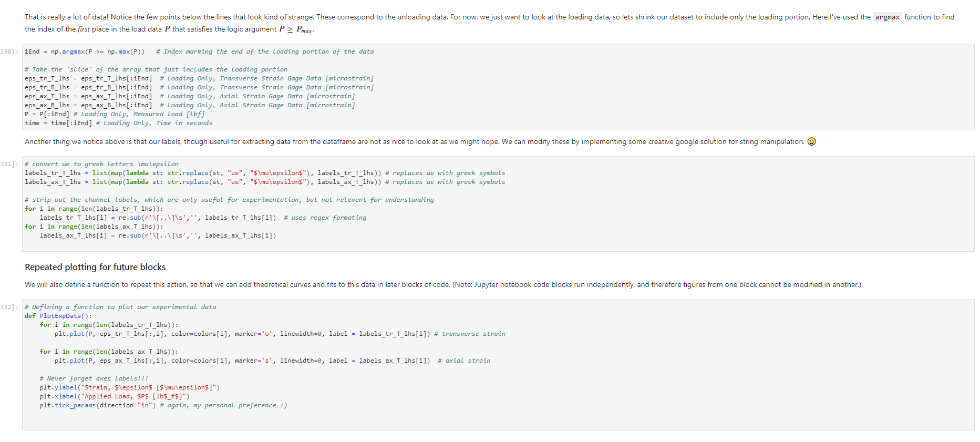This screenshot has width=980, height=442.
Task: Click line 'labels_tr_T_lhs = list(map(lambda st: ...'
Action: 265,173
